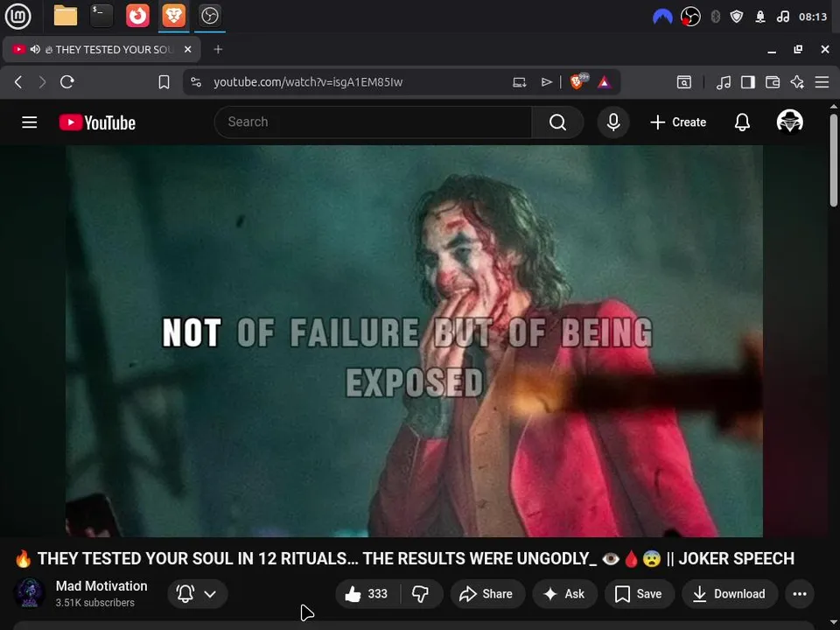Select the THEY TESTED YOUR SOUL browser tab
Screen dimensions: 840x630
point(101,49)
